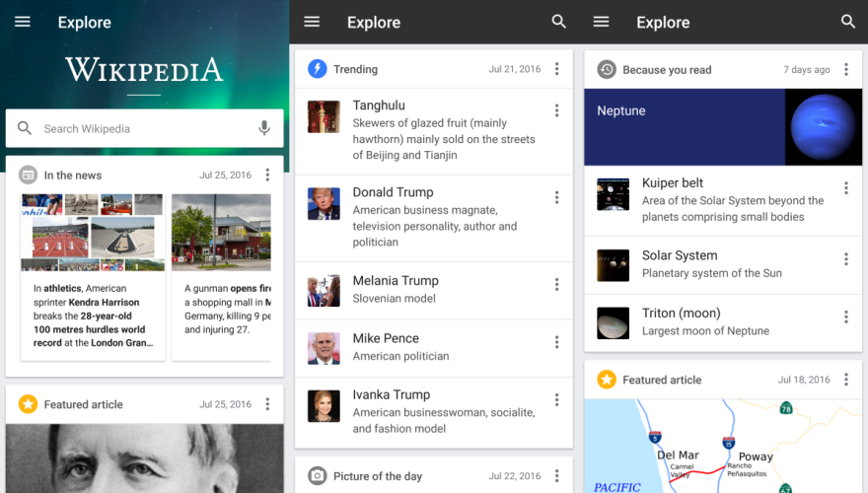Open the Tanghulu article title
This screenshot has width=868, height=493.
[x=379, y=106]
